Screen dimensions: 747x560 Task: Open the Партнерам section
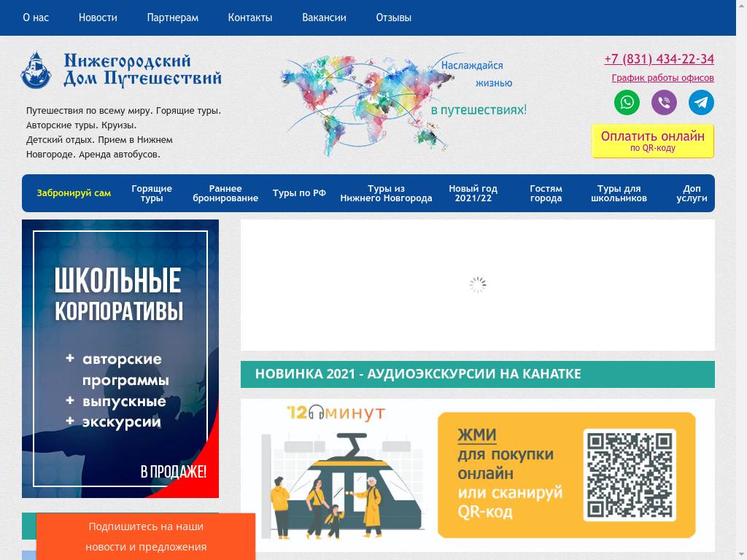pyautogui.click(x=172, y=17)
